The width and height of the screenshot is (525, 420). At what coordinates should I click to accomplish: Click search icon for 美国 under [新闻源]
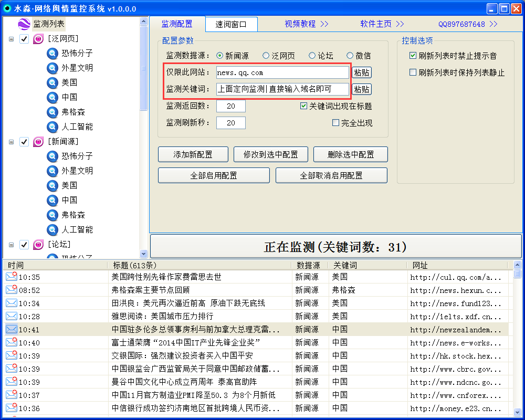point(52,185)
